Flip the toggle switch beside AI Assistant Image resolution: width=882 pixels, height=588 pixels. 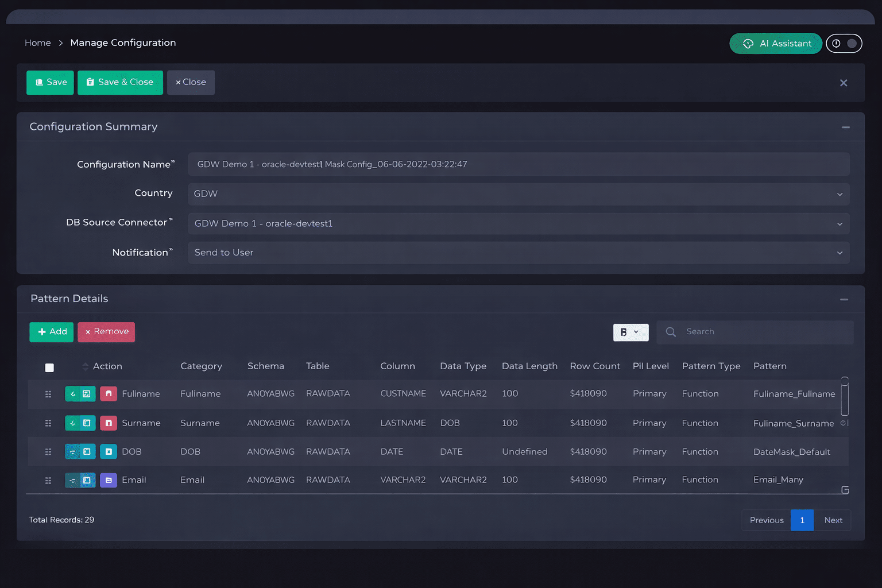pos(844,44)
